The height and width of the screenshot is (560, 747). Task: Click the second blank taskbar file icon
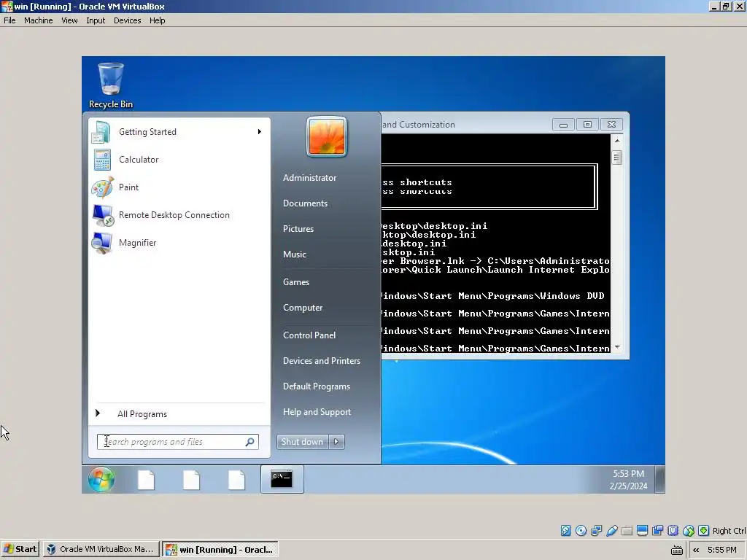click(x=192, y=480)
